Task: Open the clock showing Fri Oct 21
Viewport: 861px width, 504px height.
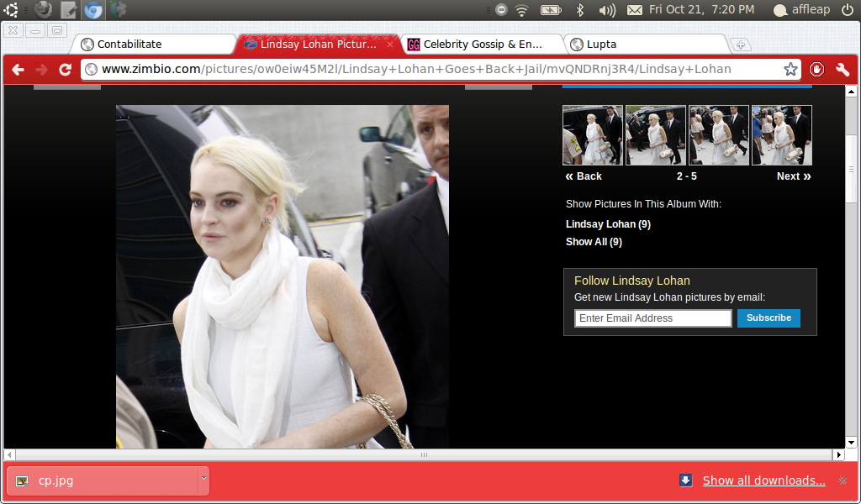Action: (702, 9)
